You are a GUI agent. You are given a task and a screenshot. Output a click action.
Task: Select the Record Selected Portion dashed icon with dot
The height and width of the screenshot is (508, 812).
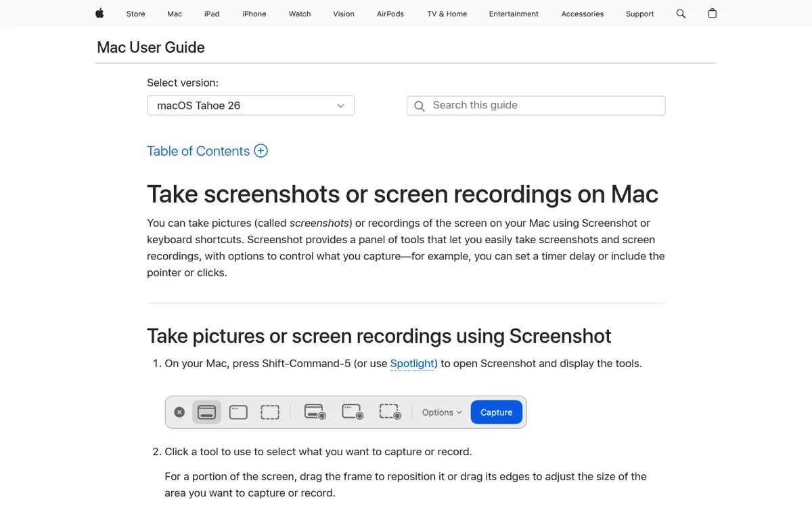coord(390,412)
